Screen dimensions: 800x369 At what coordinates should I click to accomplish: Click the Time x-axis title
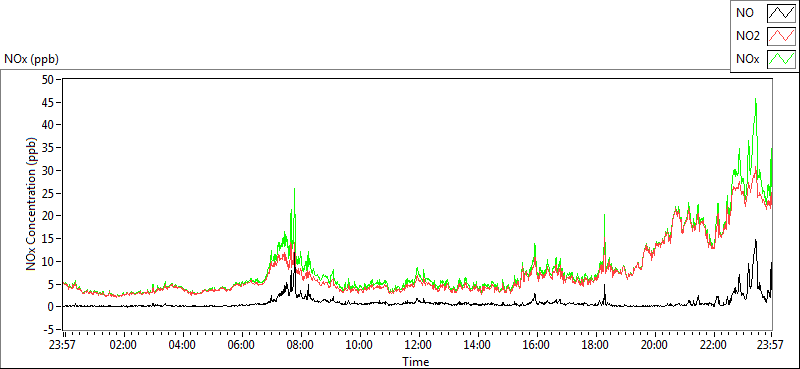click(416, 362)
